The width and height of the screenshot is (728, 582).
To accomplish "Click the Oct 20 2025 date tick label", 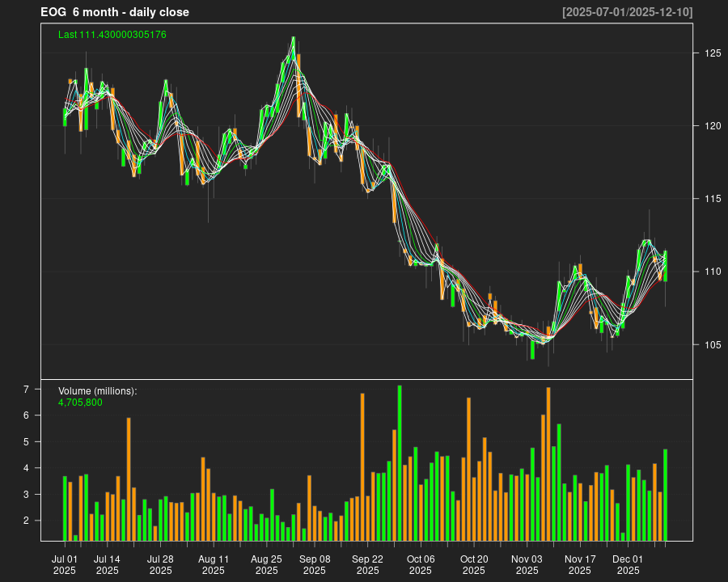I will click(474, 564).
